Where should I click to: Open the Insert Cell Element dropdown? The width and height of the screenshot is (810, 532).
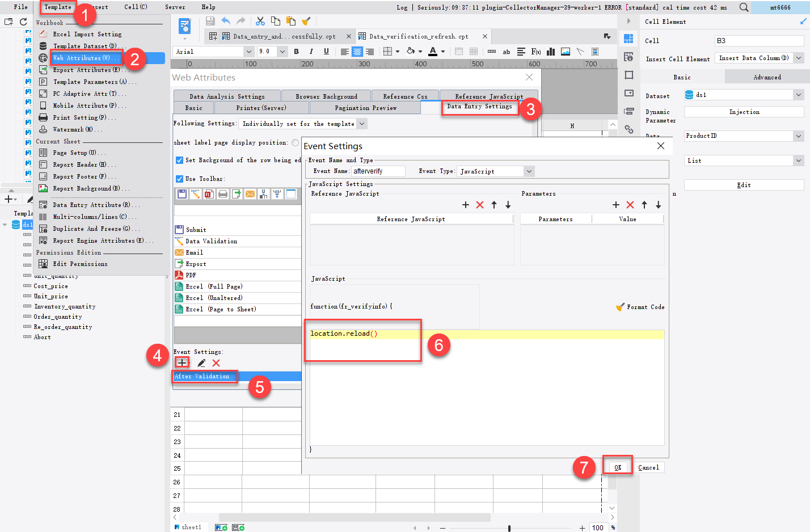(799, 58)
